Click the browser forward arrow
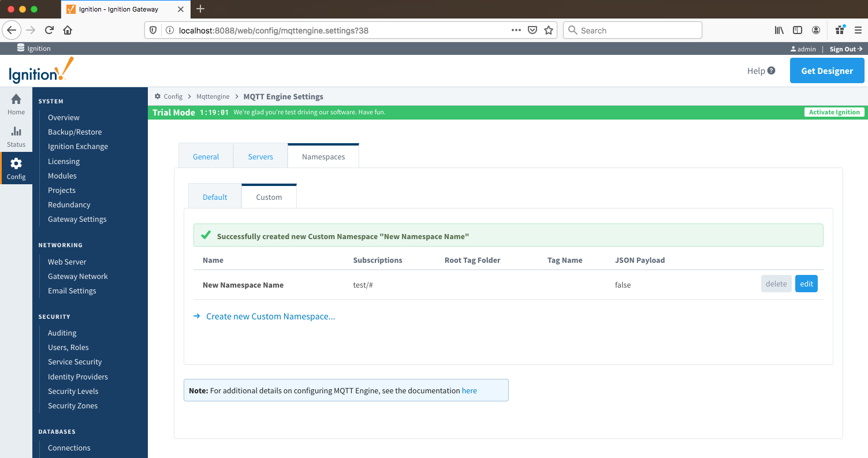Screen dimensions: 868x458 [31, 30]
